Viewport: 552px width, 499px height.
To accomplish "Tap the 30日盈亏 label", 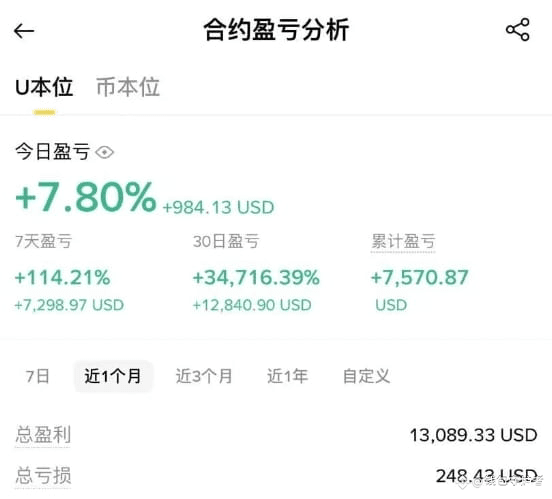I will click(226, 242).
